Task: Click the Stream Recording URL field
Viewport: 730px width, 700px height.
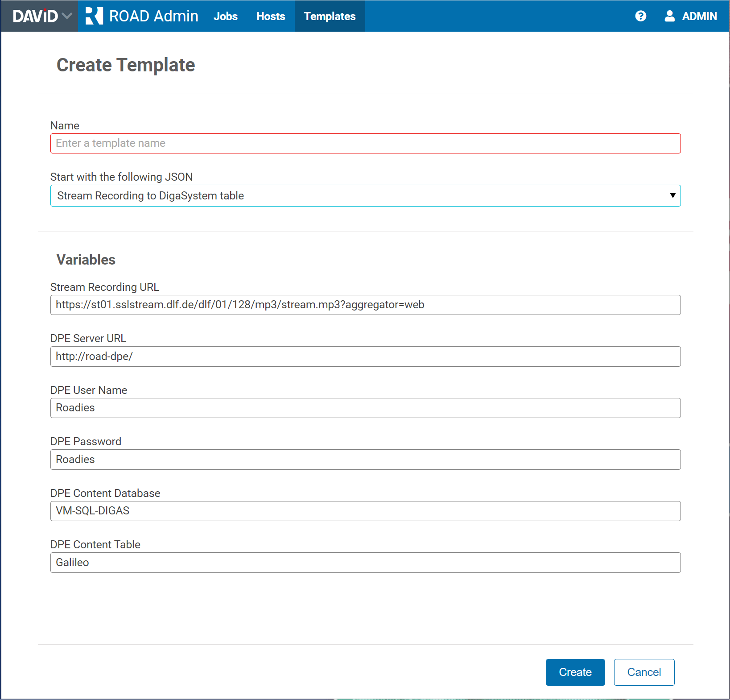Action: click(x=365, y=305)
